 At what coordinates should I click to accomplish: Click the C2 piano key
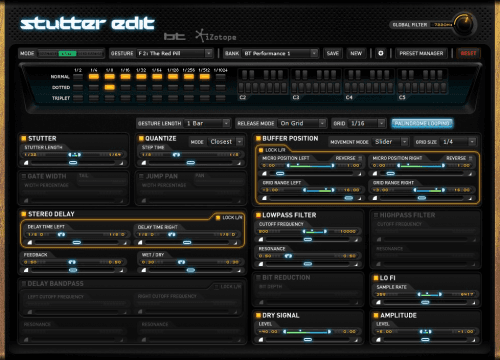pos(241,88)
